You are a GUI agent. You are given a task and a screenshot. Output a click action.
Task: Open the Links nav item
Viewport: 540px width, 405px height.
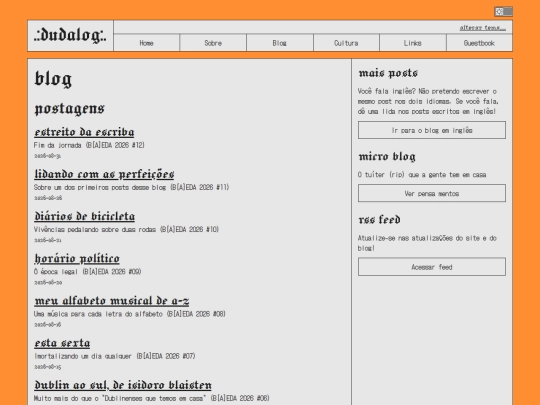click(413, 43)
